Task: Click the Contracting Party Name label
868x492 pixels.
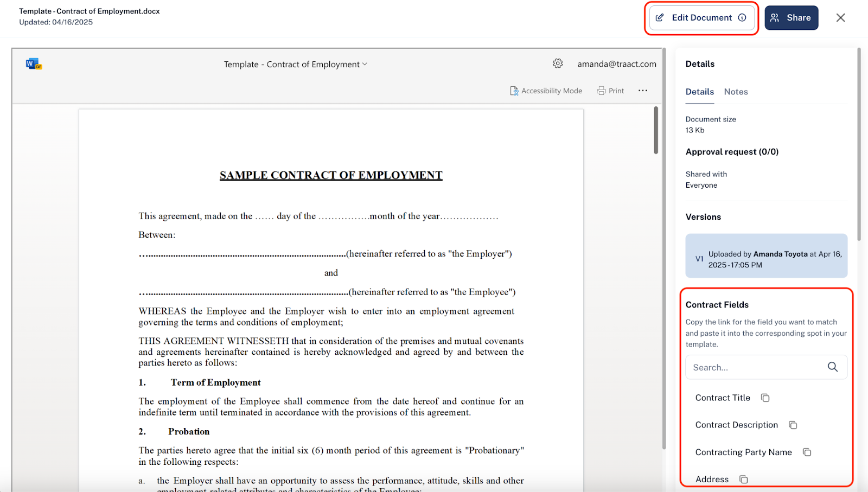Action: click(744, 452)
